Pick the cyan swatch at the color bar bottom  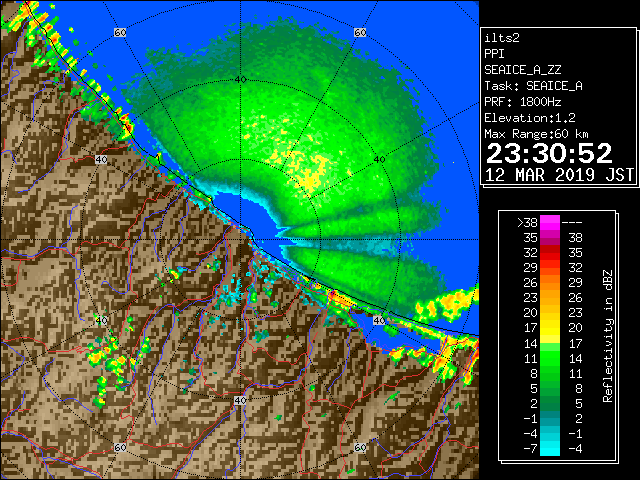pos(550,449)
